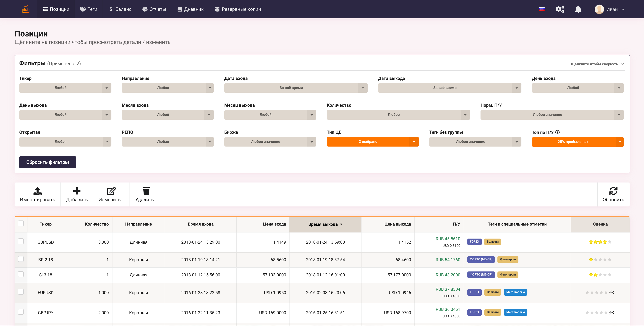Tick the GBPUSD row checkbox

coord(21,241)
